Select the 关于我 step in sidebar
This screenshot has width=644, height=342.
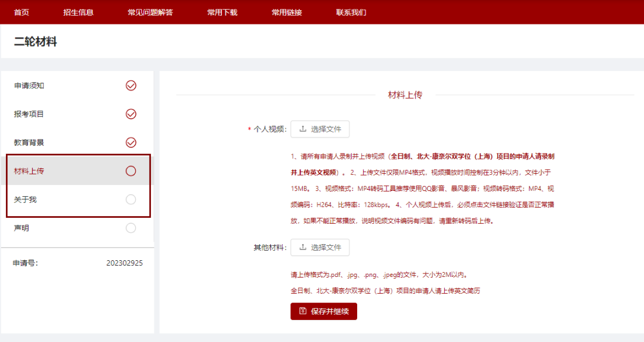(77, 199)
